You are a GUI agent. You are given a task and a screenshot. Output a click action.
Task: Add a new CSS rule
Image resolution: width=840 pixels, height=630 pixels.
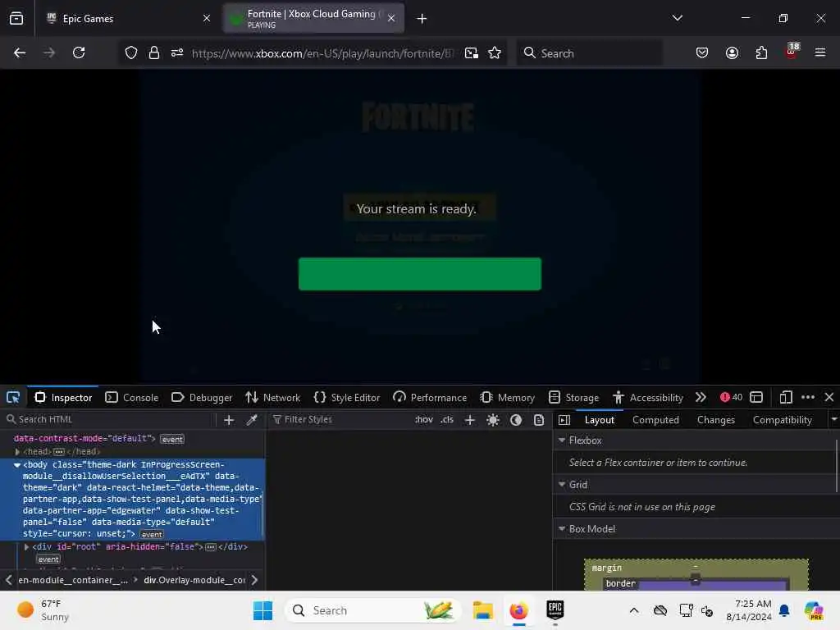coord(470,420)
